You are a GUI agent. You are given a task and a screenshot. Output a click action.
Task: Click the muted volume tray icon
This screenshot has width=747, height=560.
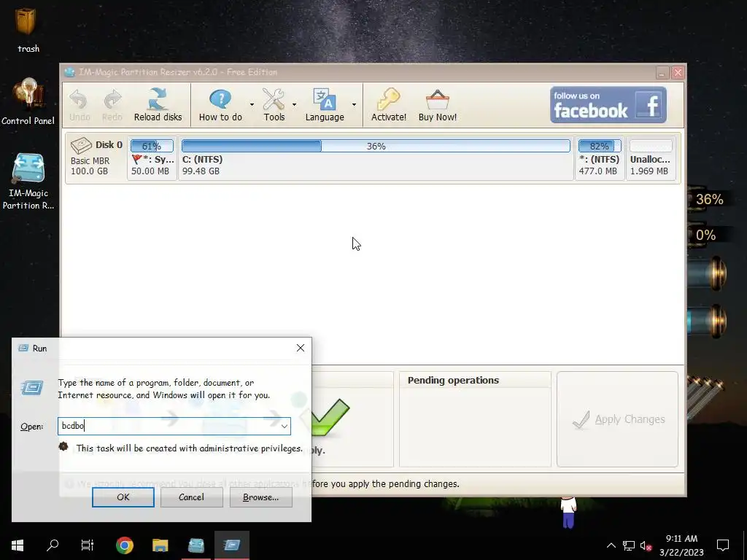pos(646,545)
